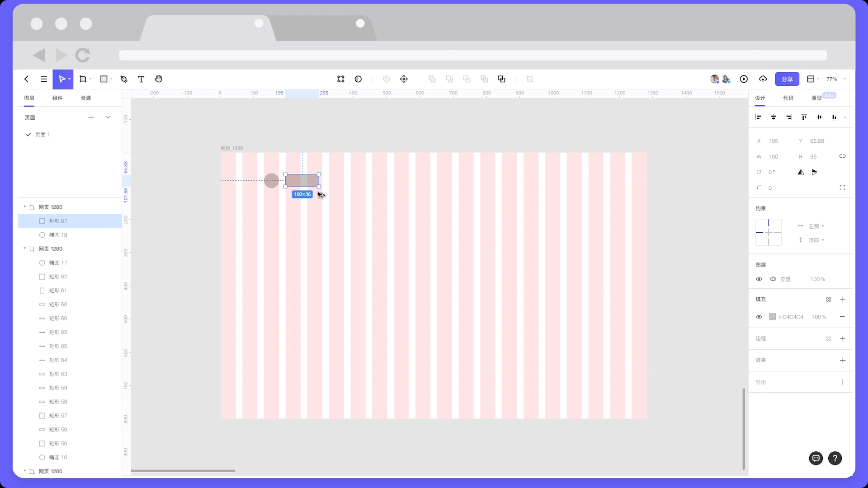The width and height of the screenshot is (868, 488).
Task: Switch to the 代码 tab
Action: (788, 98)
